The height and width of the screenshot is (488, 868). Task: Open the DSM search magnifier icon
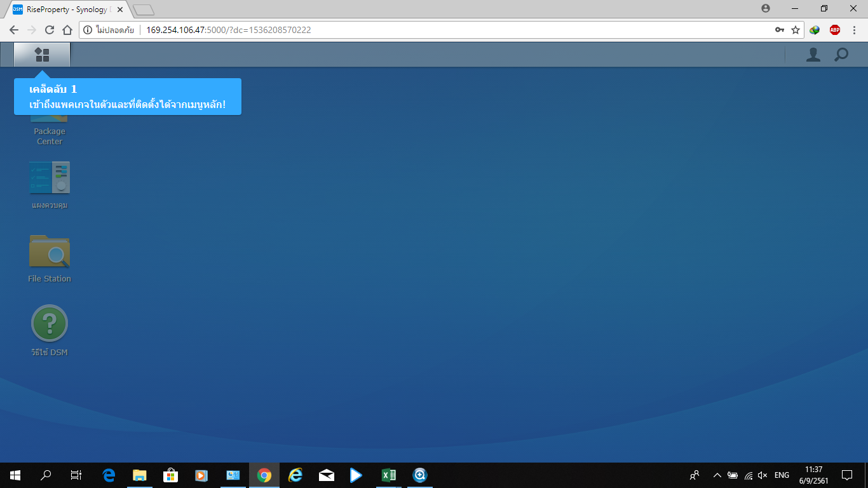tap(841, 55)
